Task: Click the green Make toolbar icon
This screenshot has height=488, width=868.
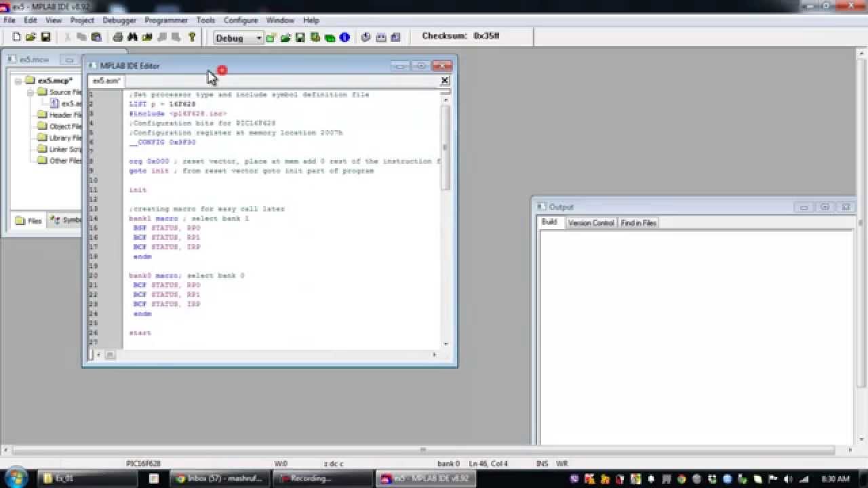Action: click(330, 37)
